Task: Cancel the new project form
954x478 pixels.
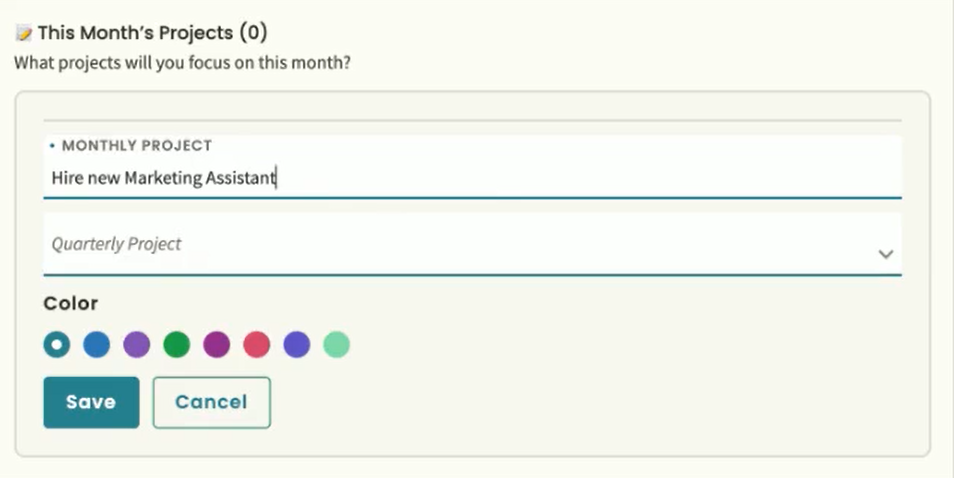Action: tap(211, 402)
